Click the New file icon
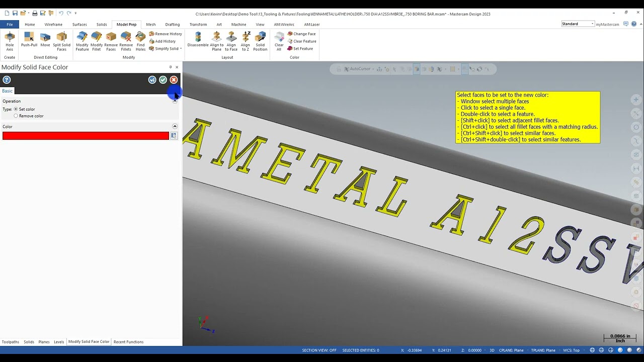The width and height of the screenshot is (644, 362). point(7,13)
